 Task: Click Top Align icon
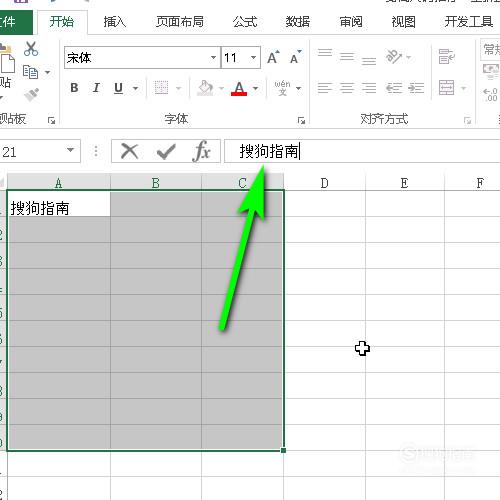(x=325, y=53)
